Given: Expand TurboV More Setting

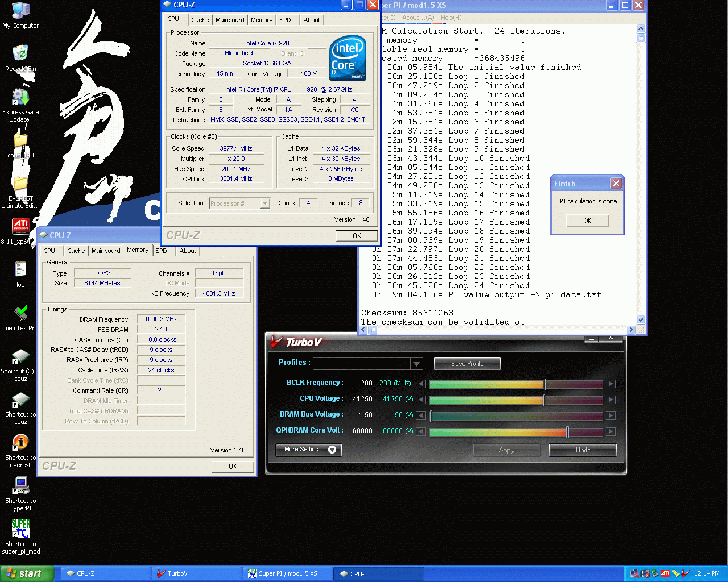Looking at the screenshot, I should coord(309,450).
